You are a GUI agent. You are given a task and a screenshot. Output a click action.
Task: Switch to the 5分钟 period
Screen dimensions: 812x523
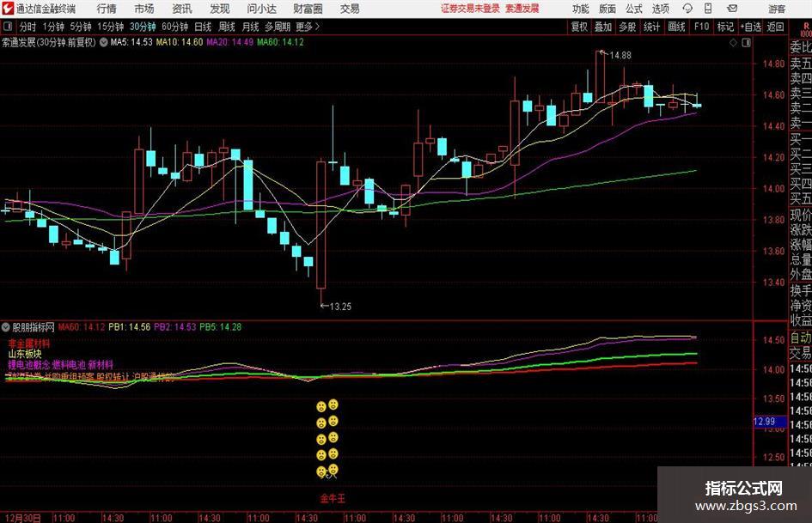pyautogui.click(x=81, y=27)
